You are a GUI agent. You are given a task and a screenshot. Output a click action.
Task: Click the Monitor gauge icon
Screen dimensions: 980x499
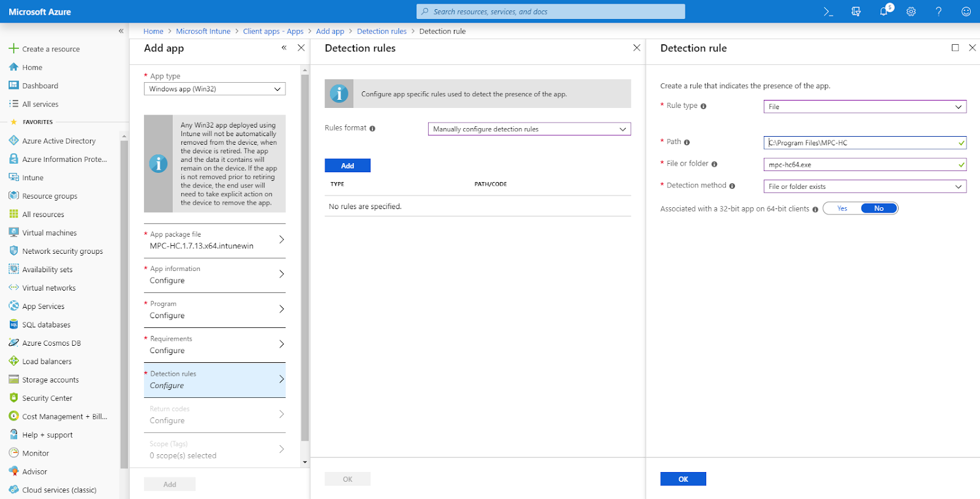[x=13, y=453]
